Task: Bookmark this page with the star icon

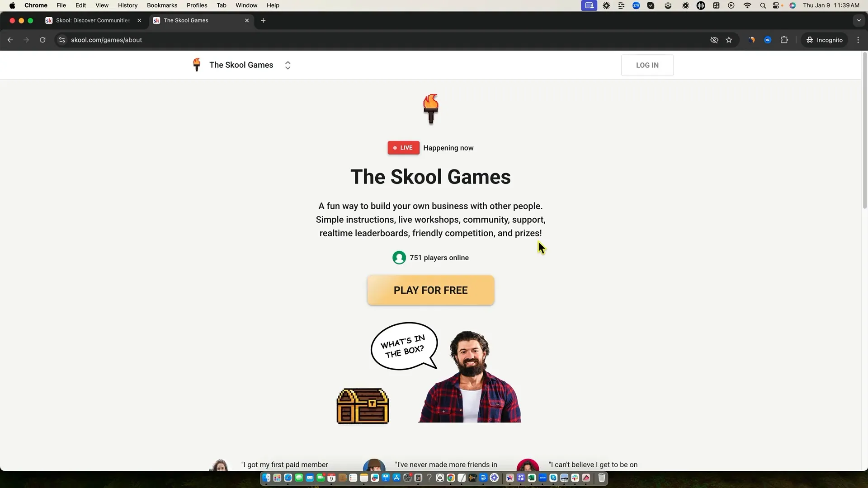Action: click(x=729, y=40)
